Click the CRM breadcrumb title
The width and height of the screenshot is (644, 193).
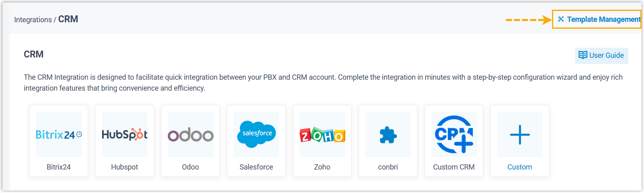click(68, 19)
